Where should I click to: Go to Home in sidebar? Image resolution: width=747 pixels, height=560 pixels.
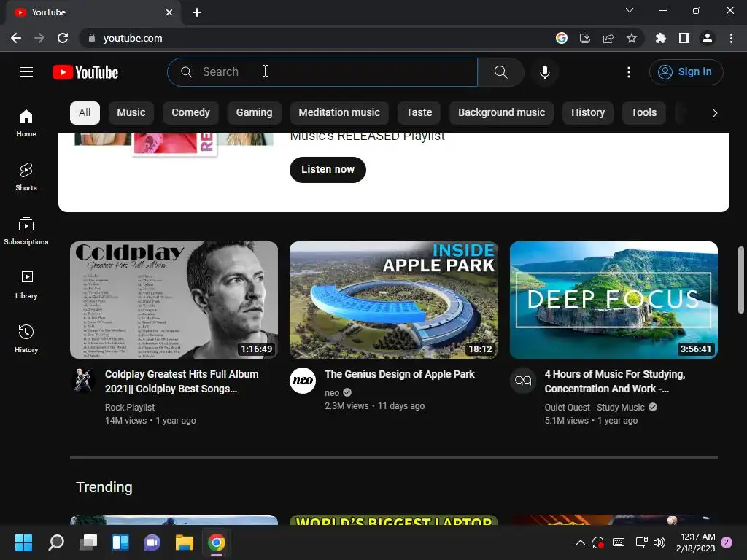tap(26, 123)
